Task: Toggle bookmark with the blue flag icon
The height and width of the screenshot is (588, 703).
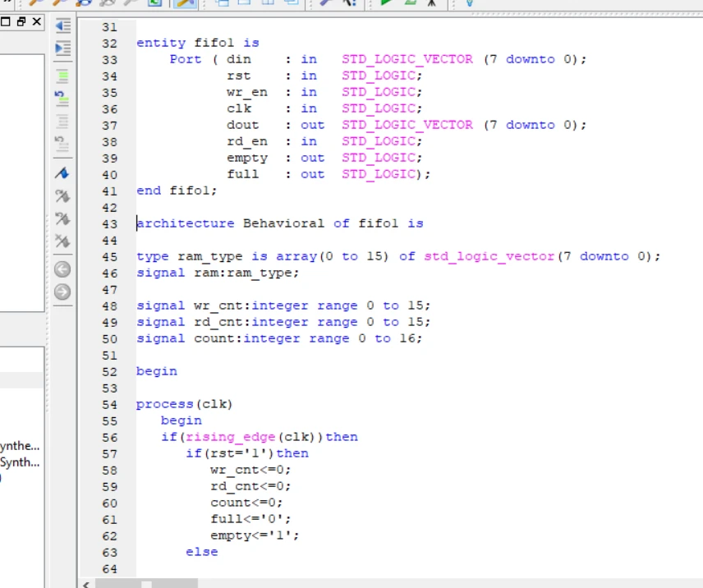Action: click(x=62, y=173)
